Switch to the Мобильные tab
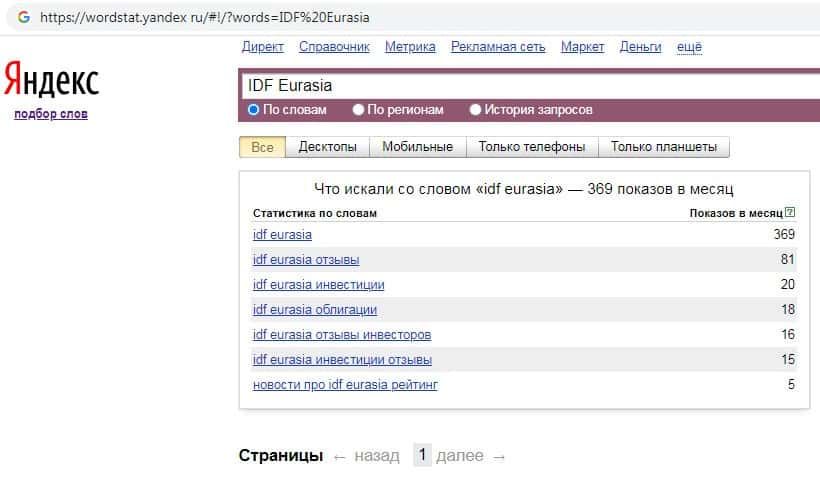The width and height of the screenshot is (820, 488). coord(418,147)
